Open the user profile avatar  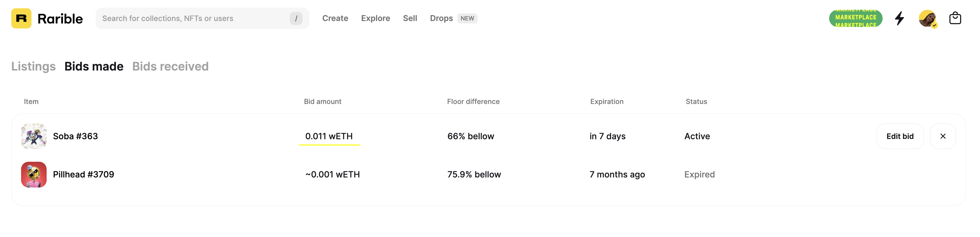coord(927,18)
